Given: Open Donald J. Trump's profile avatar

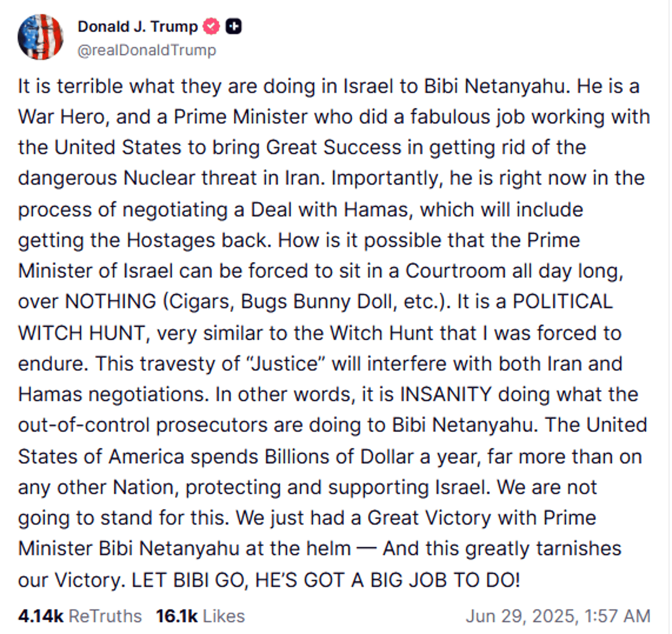Looking at the screenshot, I should (40, 37).
